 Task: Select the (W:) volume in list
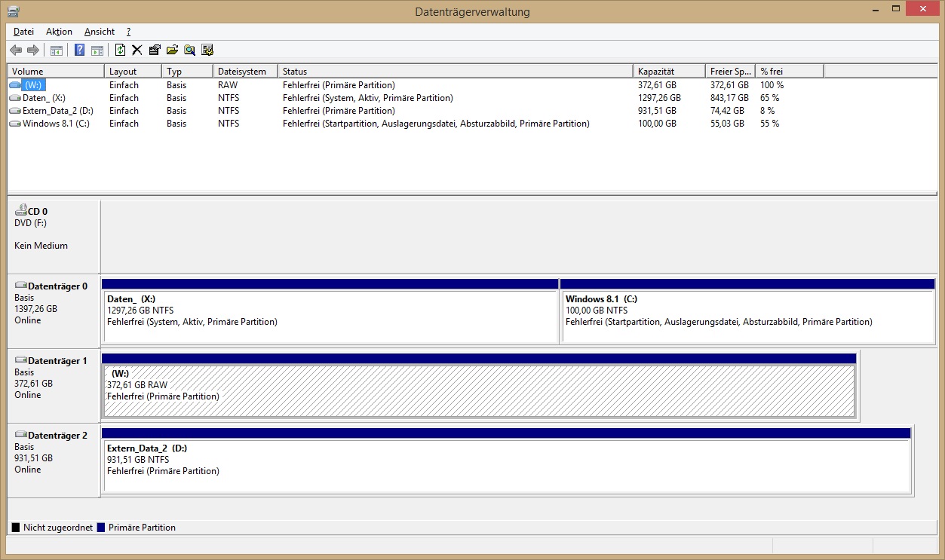(x=33, y=85)
